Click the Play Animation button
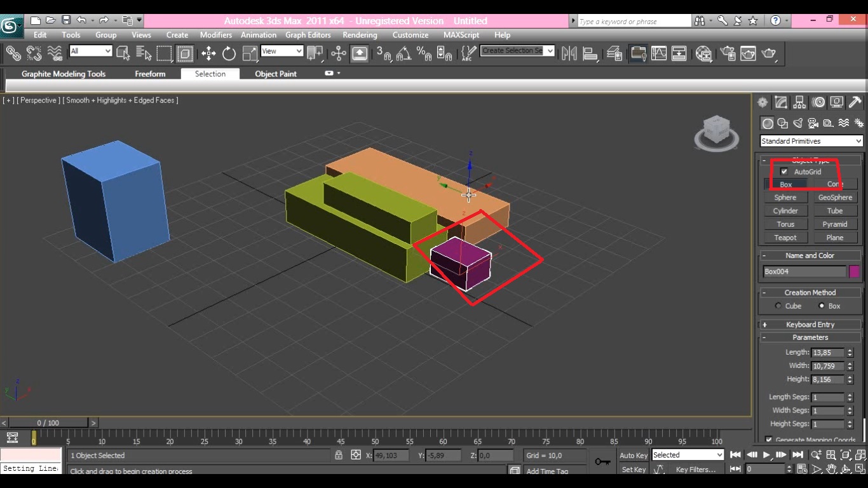The height and width of the screenshot is (488, 868). tap(768, 455)
